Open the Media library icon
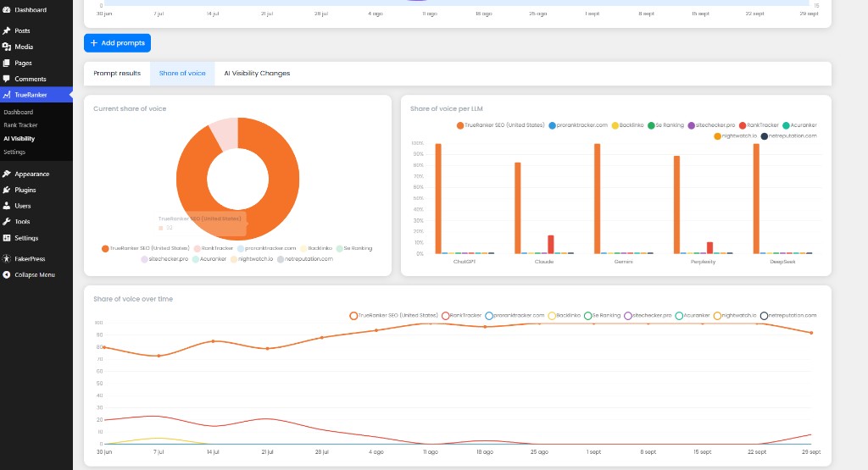Screen dimensions: 868x470 [7, 47]
